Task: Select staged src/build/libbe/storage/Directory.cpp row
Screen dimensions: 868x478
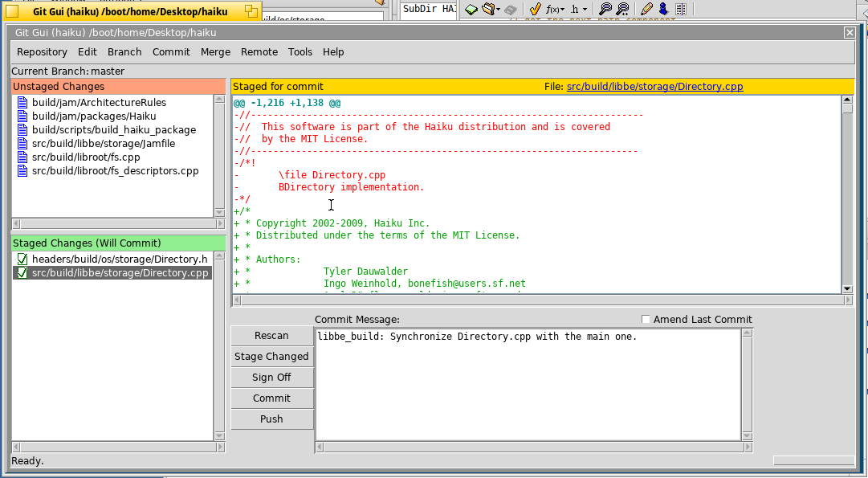Action: (112, 273)
